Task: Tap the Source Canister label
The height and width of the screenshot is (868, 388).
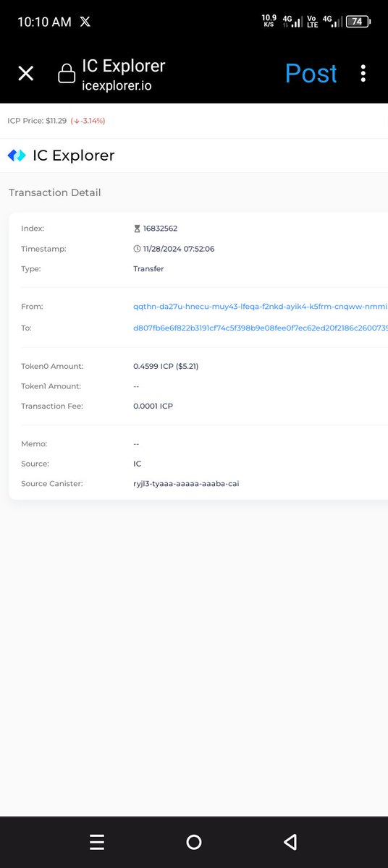Action: 52,483
